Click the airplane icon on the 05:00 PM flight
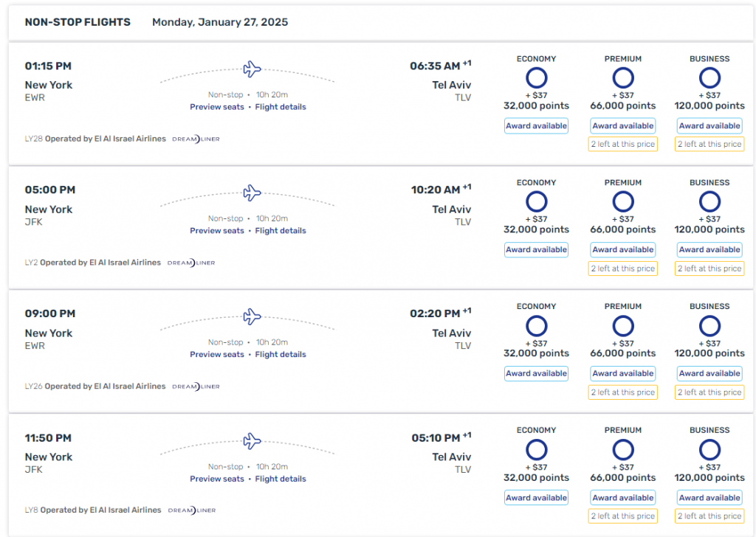This screenshot has width=756, height=537. coord(252,193)
